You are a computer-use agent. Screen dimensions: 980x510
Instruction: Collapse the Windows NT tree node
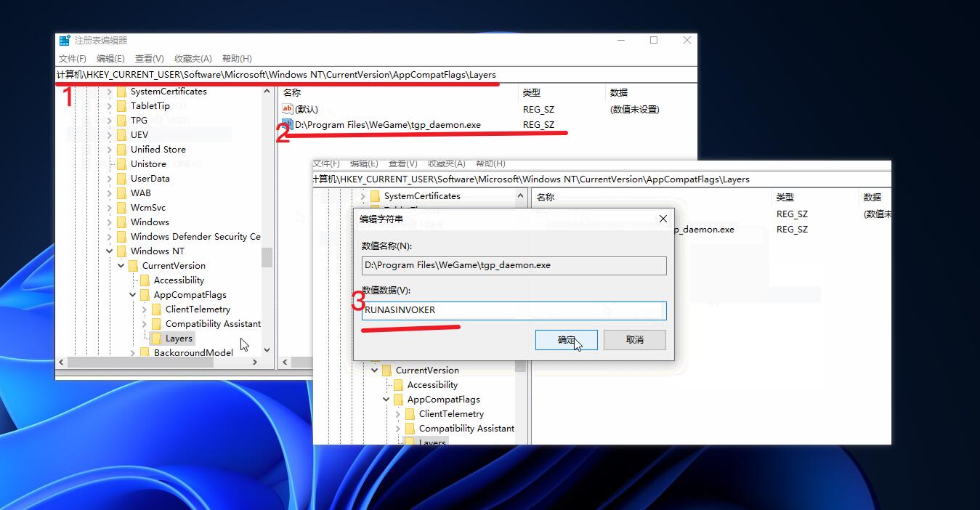110,251
